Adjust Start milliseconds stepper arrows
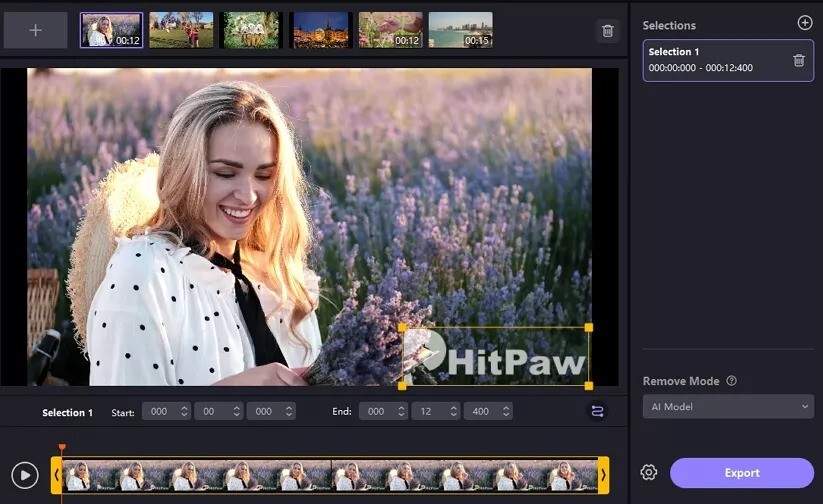 click(289, 411)
